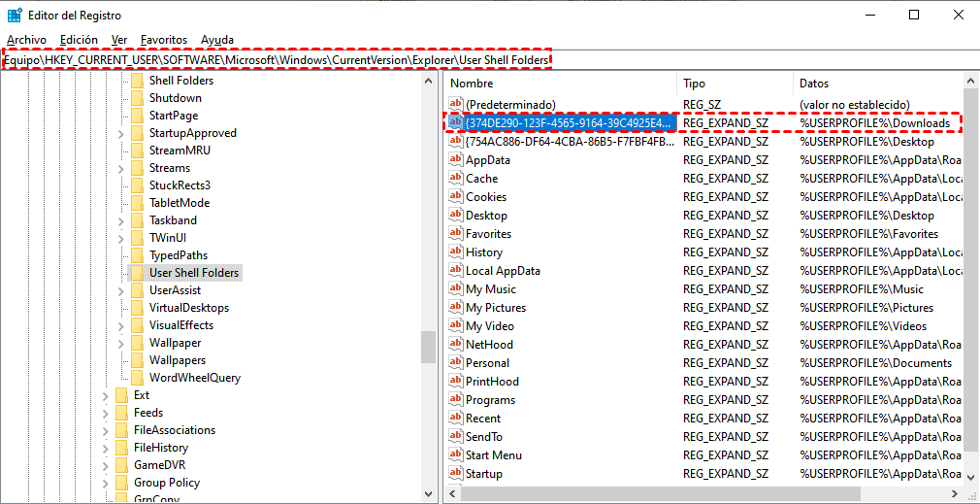The height and width of the screenshot is (504, 980).
Task: Select the My Video value name
Action: (x=490, y=326)
